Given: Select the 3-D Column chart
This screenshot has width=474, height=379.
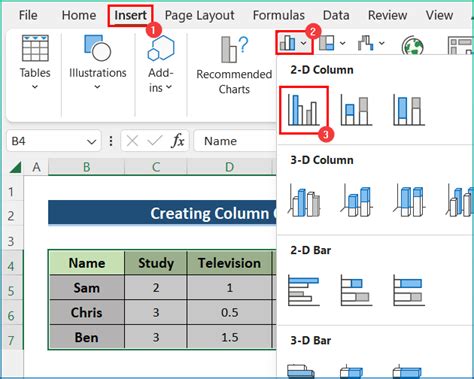Looking at the screenshot, I should [x=460, y=201].
